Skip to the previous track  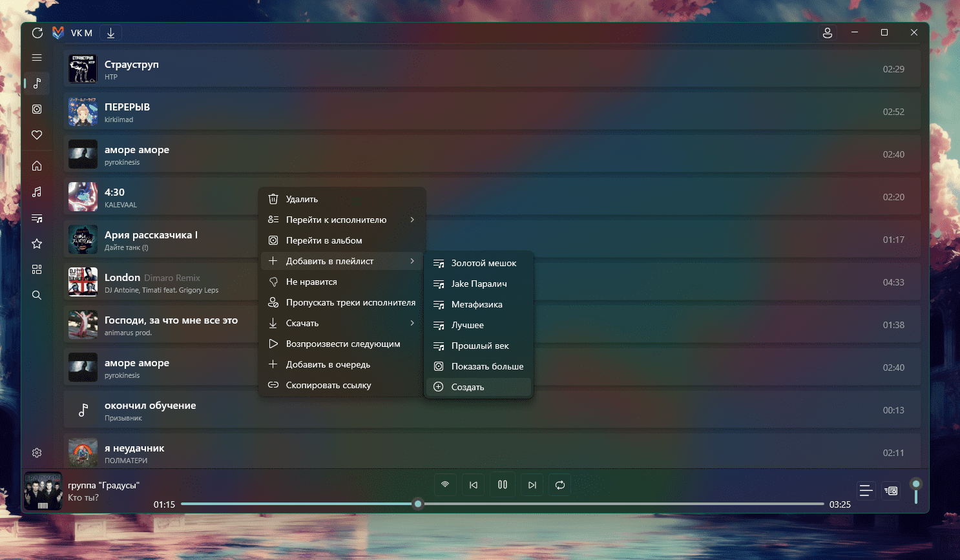coord(474,484)
